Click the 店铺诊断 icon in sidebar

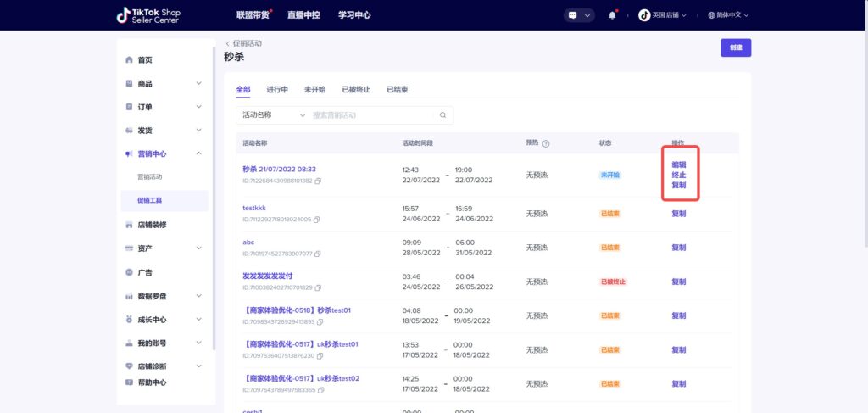coord(129,366)
